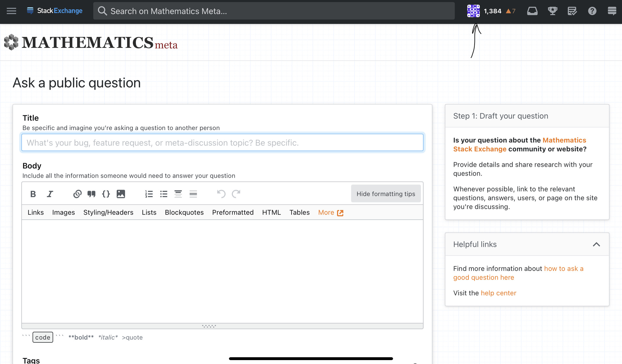Screen dimensions: 622x364
Task: Click Hide formatting tips button
Action: pyautogui.click(x=386, y=194)
